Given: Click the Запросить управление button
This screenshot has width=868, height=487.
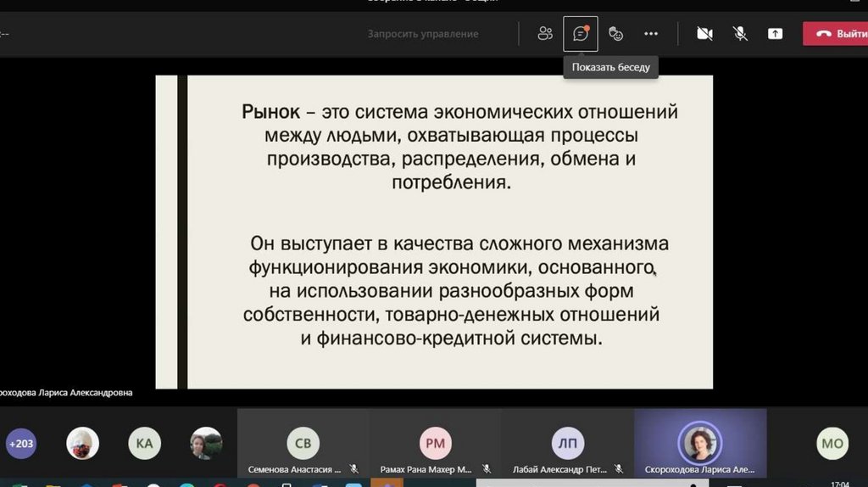Looking at the screenshot, I should 423,34.
